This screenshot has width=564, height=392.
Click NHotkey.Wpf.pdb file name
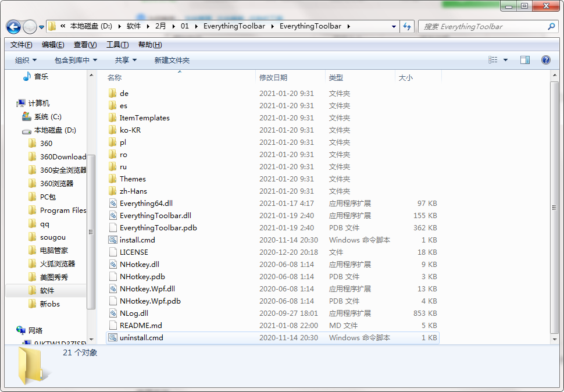[151, 301]
